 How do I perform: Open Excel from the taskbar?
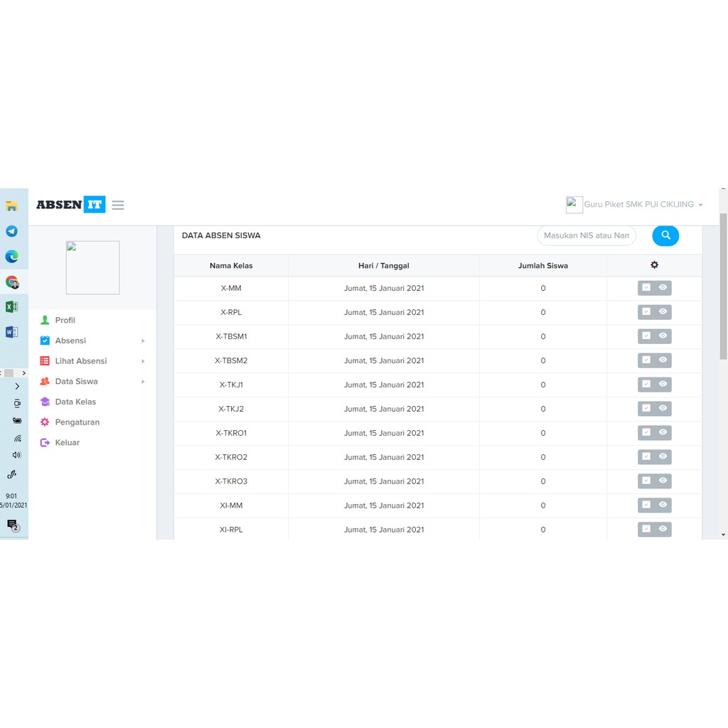pos(11,306)
